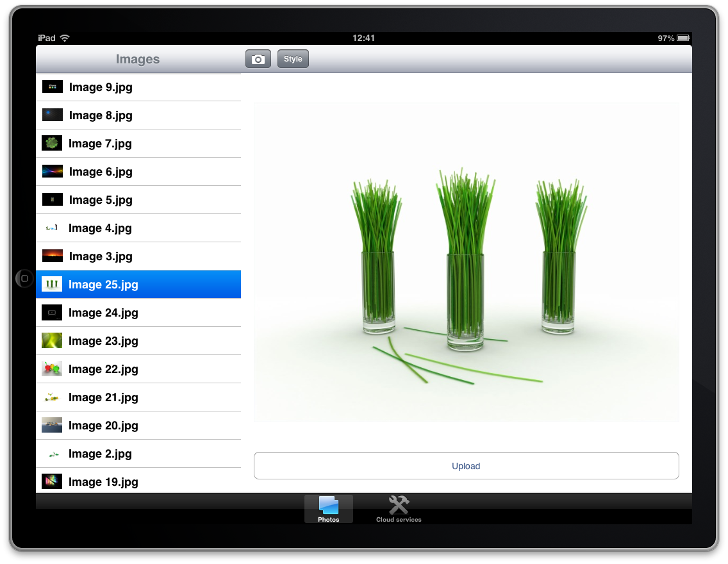Choose Image 8.jpg from the list
The width and height of the screenshot is (728, 564).
pos(101,115)
